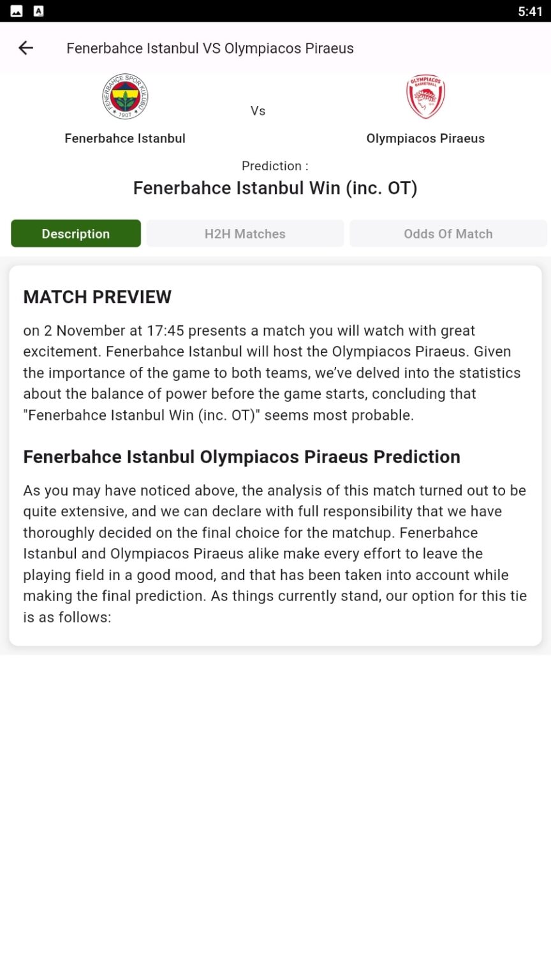Open the Odds Of Match tab
Viewport: 551px width, 980px height.
point(448,234)
